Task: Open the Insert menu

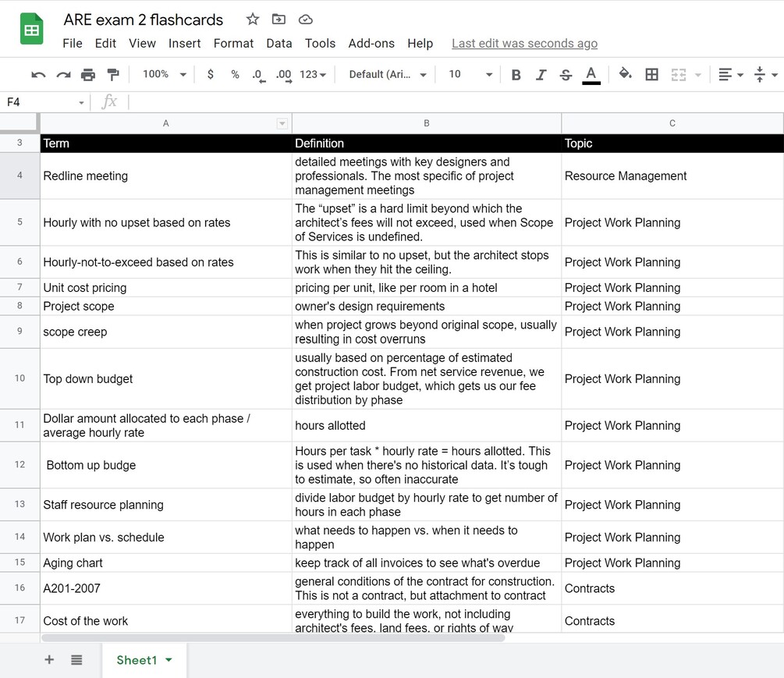Action: (185, 44)
